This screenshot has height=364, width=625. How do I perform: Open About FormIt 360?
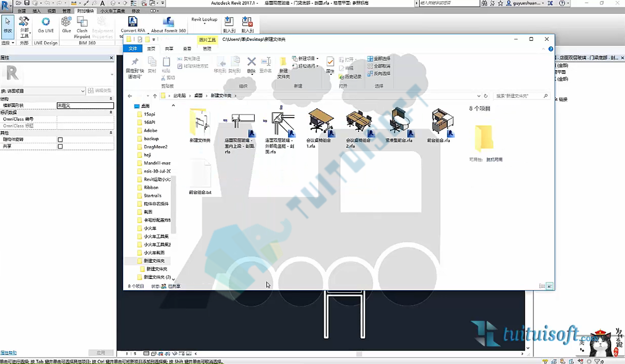tap(168, 25)
